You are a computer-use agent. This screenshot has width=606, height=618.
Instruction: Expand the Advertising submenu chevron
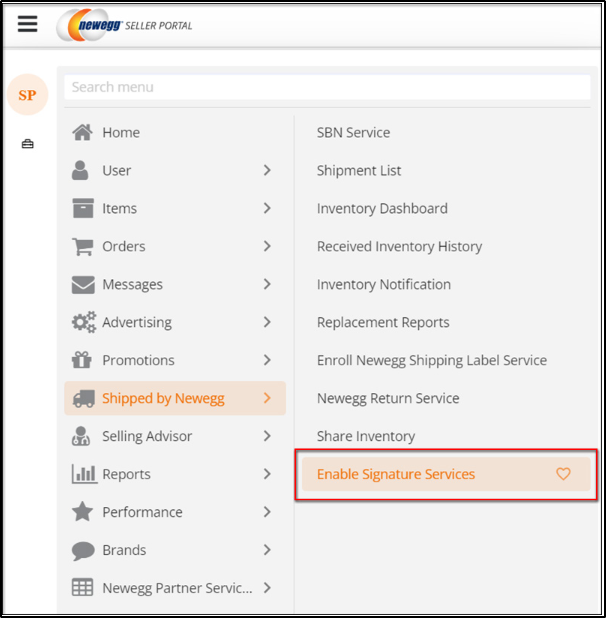[267, 322]
